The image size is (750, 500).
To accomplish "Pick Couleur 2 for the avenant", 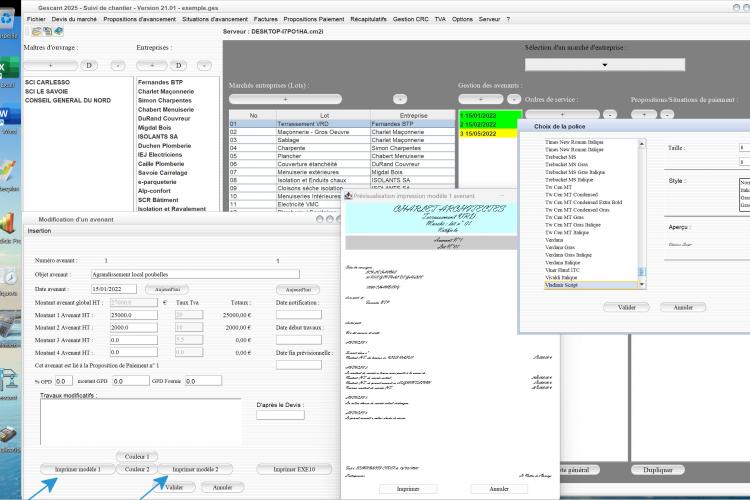I will click(137, 469).
